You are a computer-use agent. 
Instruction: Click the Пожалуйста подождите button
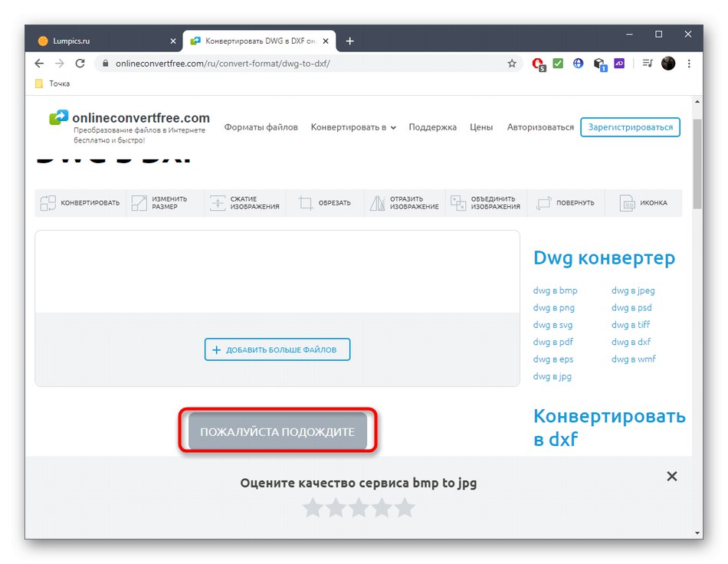tap(277, 431)
